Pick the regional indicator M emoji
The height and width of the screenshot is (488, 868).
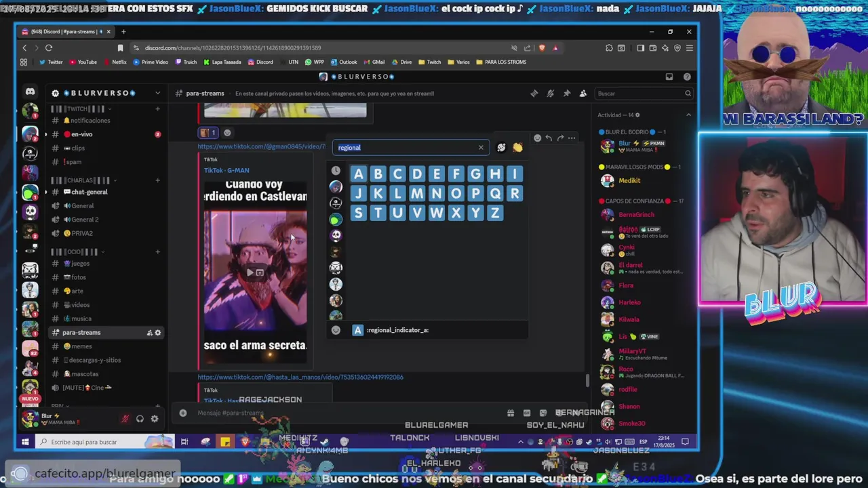point(417,194)
